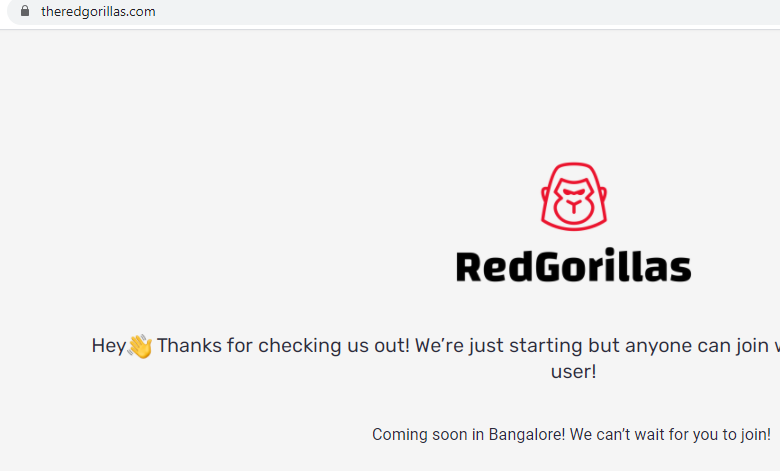The width and height of the screenshot is (780, 471).
Task: Click the waving hand emoji
Action: click(140, 346)
